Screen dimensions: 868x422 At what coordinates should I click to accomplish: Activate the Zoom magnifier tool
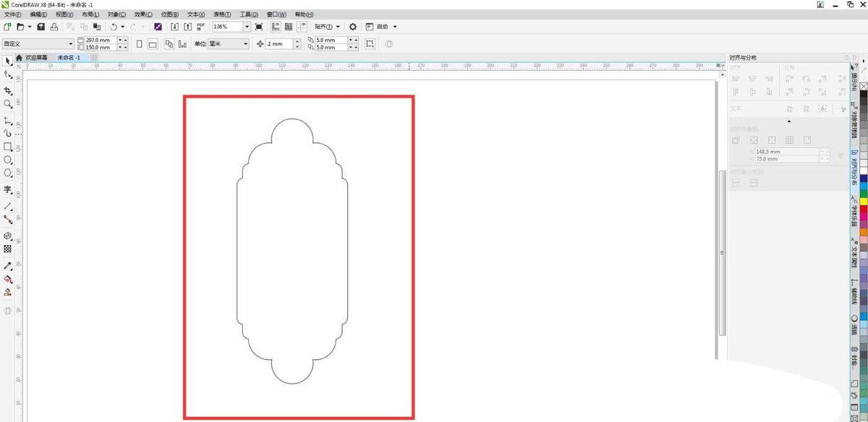click(x=8, y=104)
